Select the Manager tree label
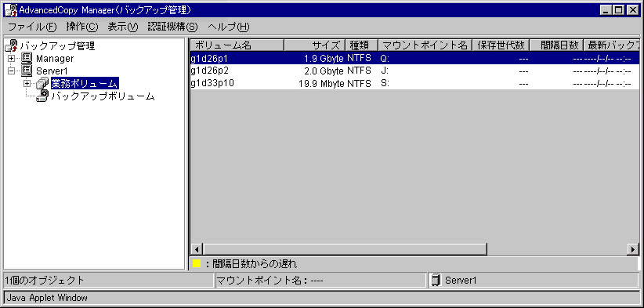644x308 pixels. [x=55, y=59]
